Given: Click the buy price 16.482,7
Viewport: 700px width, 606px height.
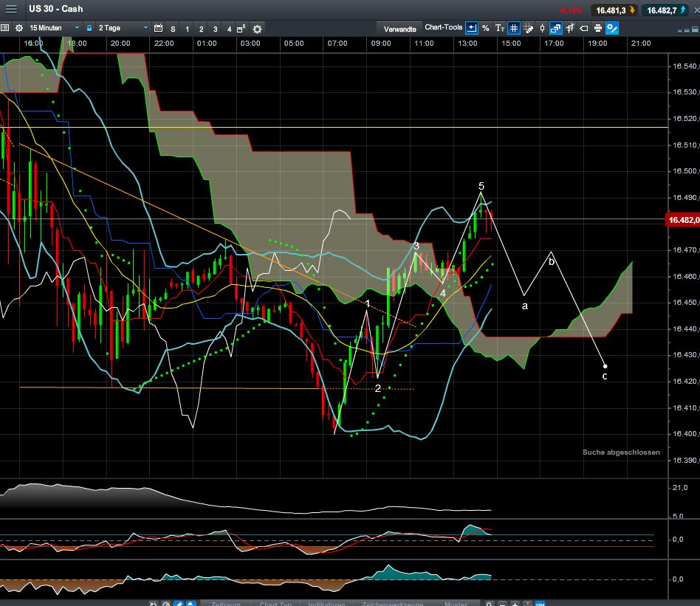Looking at the screenshot, I should [665, 10].
